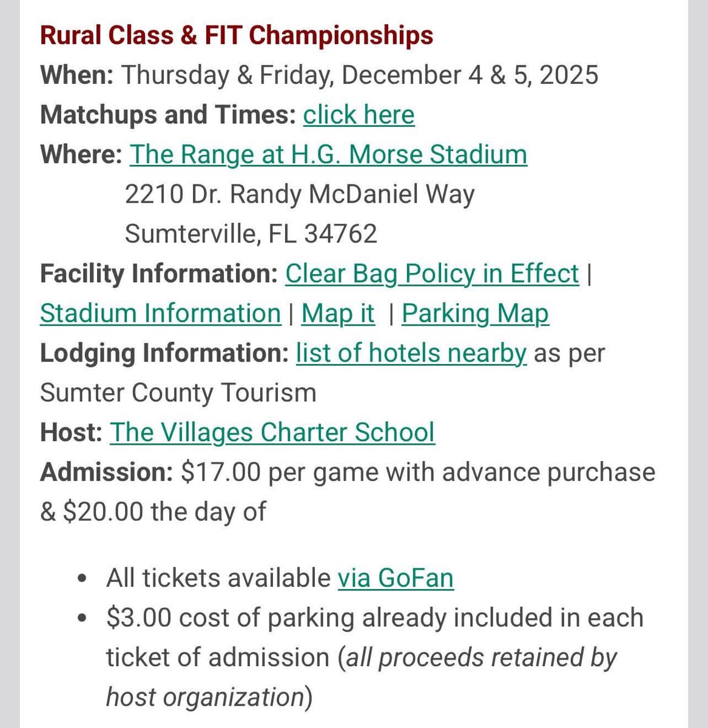The width and height of the screenshot is (708, 728).
Task: Click the 2210 Dr. Randy McDaniel Way address
Action: click(x=300, y=194)
